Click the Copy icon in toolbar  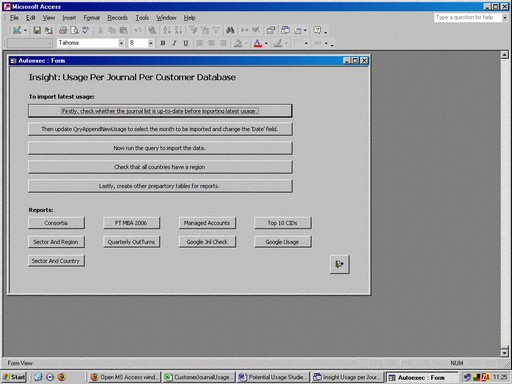click(112, 30)
